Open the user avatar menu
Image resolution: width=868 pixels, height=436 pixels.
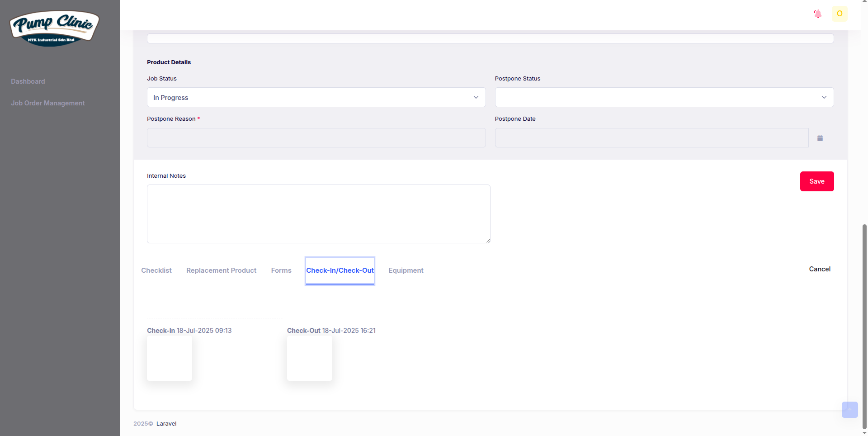point(840,14)
